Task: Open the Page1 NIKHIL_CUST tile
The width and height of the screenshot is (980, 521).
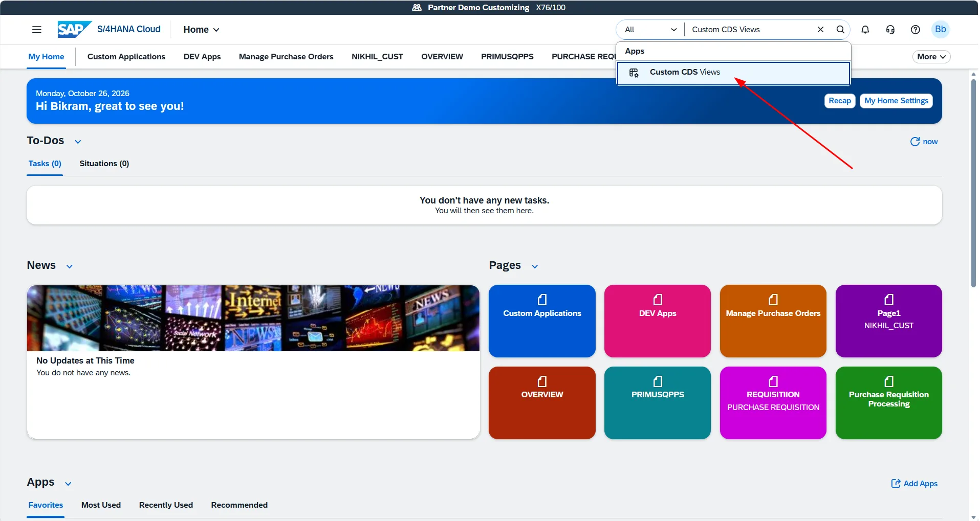Action: (x=889, y=321)
